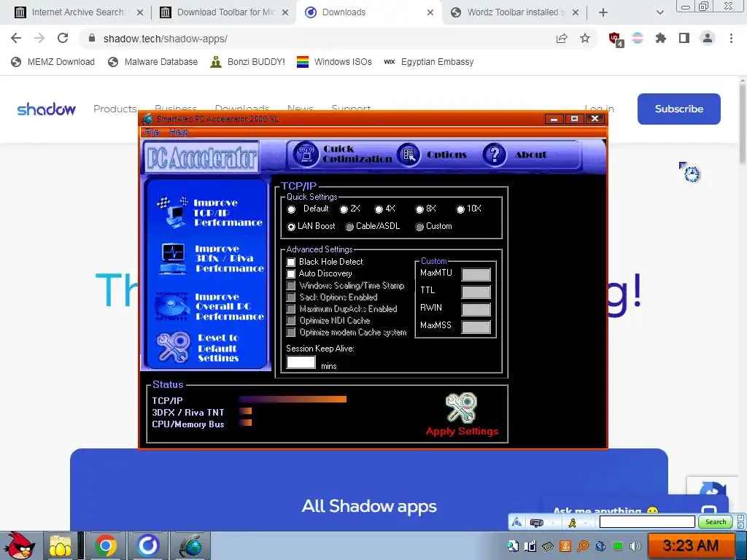Image resolution: width=747 pixels, height=560 pixels.
Task: Open the Chrome profile avatar
Action: tap(708, 38)
